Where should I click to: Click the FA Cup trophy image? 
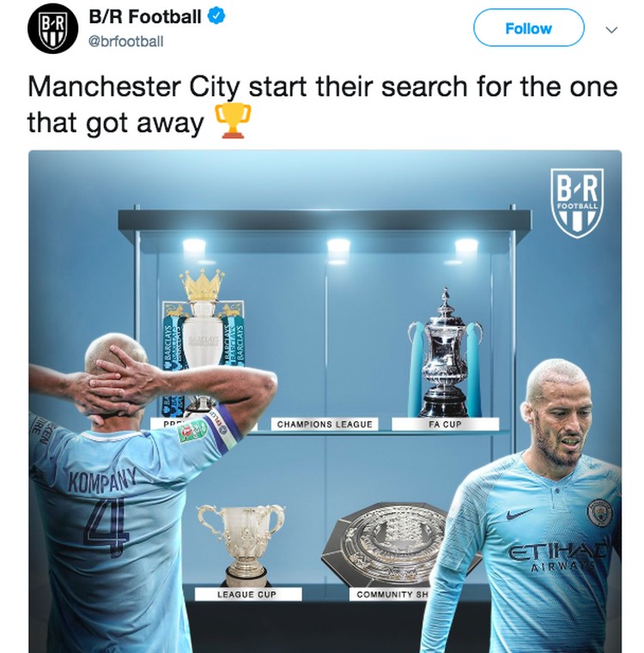(x=445, y=354)
